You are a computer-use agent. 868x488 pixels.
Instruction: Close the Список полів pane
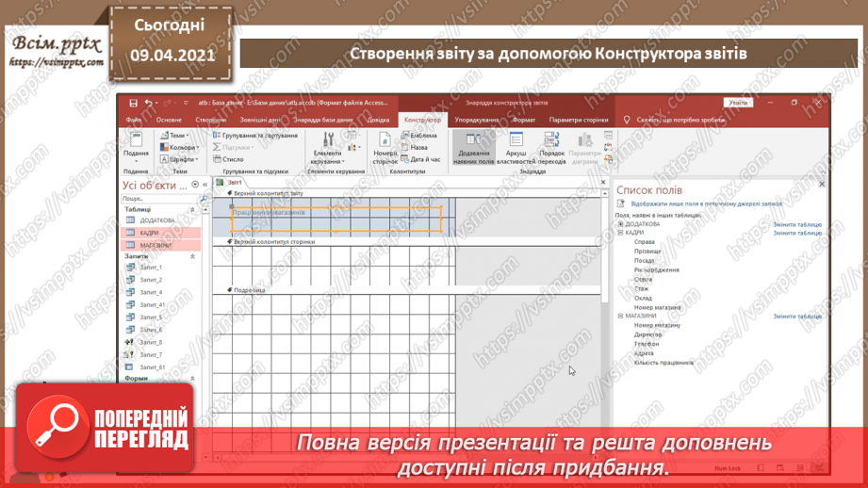(x=822, y=185)
